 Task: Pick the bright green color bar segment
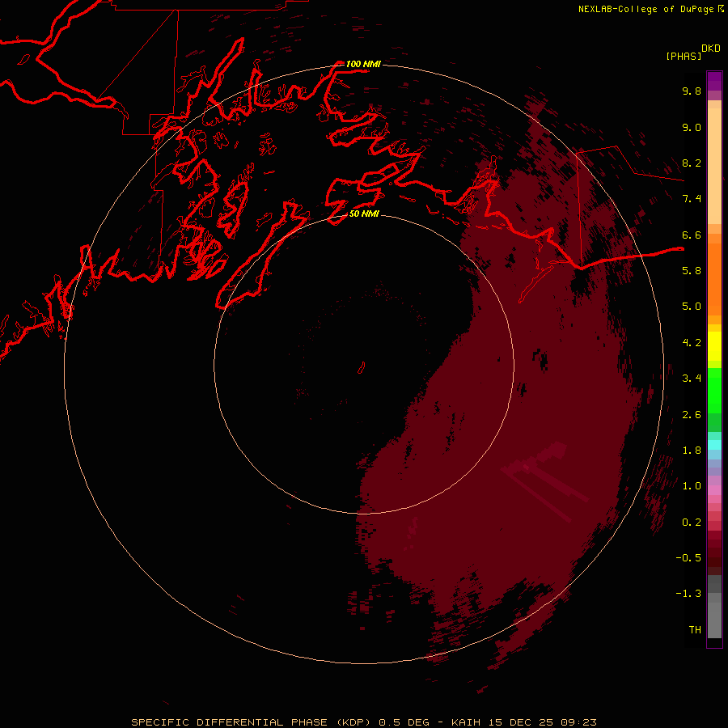click(714, 390)
